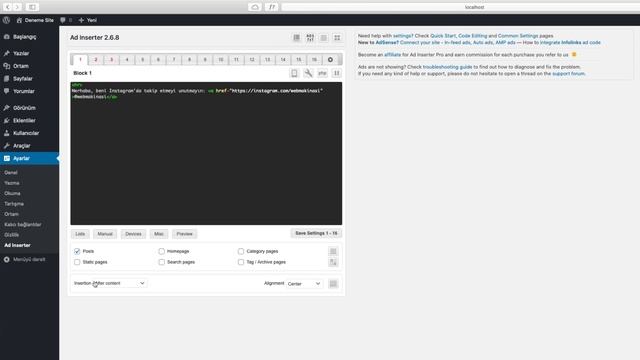Enable the Search pages checkbox

162,262
